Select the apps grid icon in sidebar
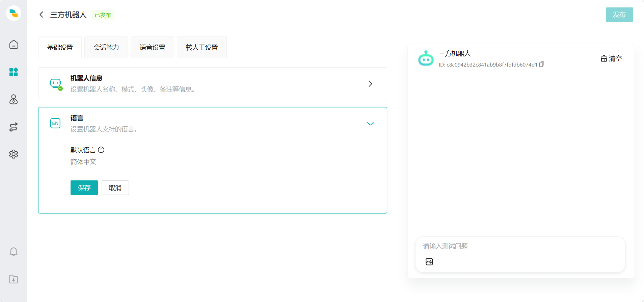 (x=14, y=72)
